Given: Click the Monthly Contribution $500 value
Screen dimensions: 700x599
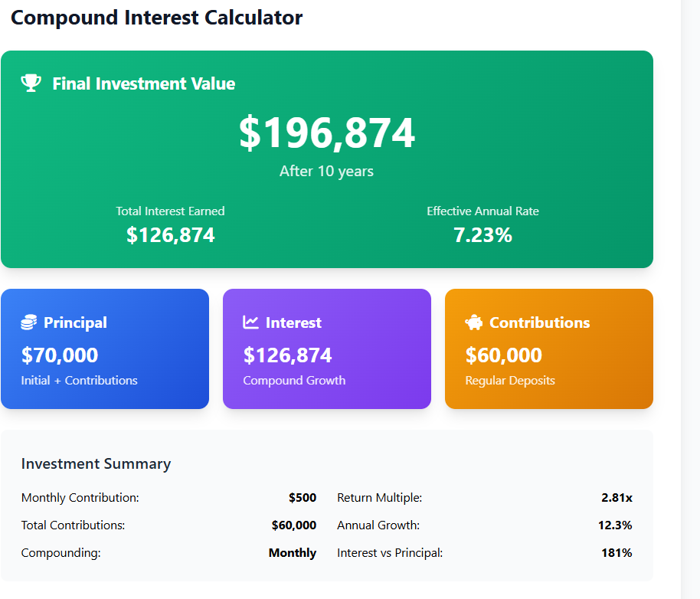Looking at the screenshot, I should pos(303,498).
